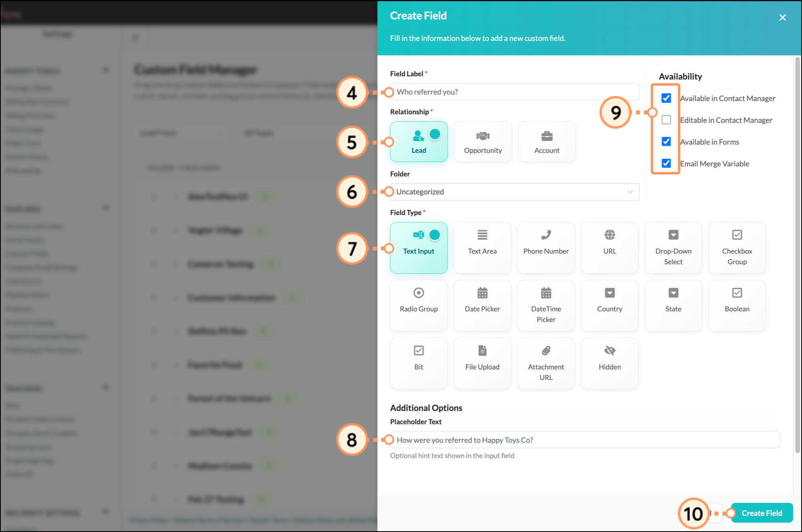Viewport: 802px width, 532px height.
Task: Click the Create Field button
Action: tap(762, 513)
